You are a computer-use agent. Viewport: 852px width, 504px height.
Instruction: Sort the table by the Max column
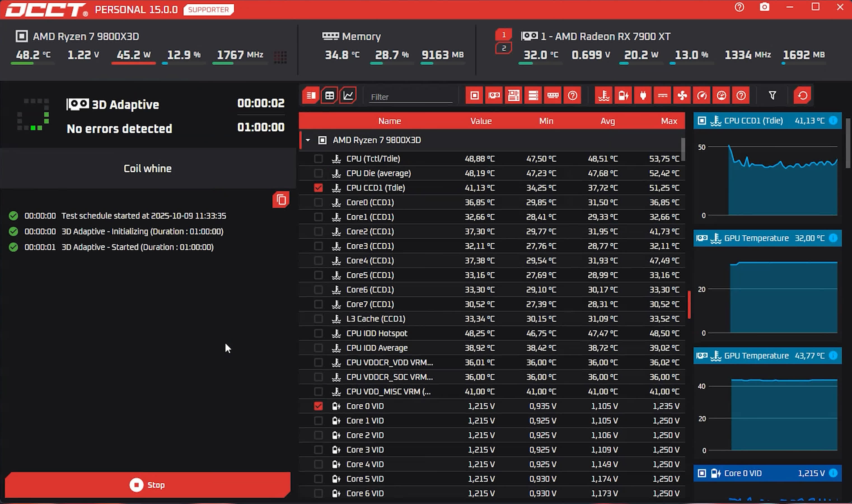(x=669, y=121)
